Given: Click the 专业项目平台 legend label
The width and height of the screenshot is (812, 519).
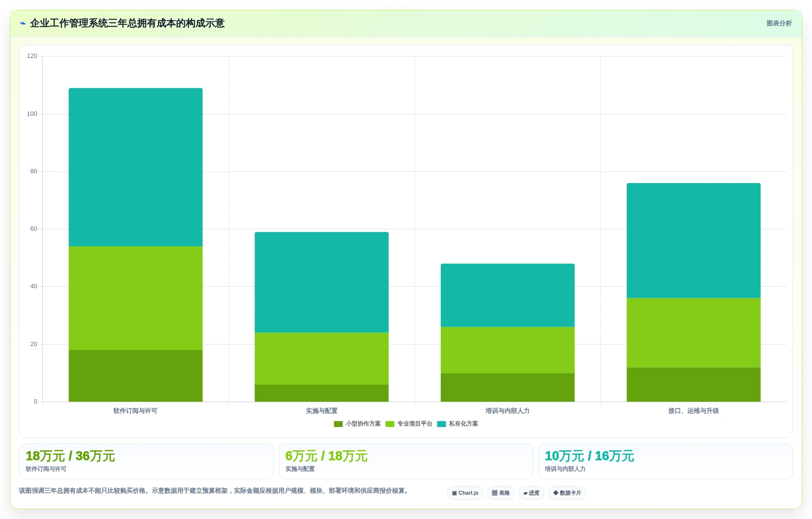Looking at the screenshot, I should tap(415, 424).
